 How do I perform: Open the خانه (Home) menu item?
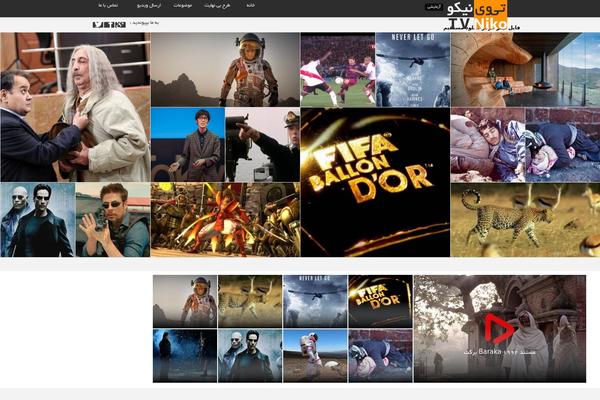point(251,5)
